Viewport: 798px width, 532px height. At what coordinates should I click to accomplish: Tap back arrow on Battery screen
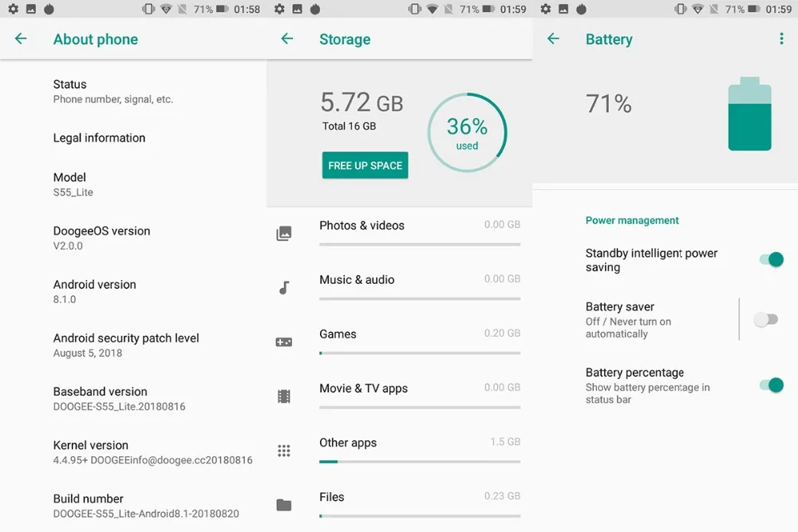click(553, 38)
